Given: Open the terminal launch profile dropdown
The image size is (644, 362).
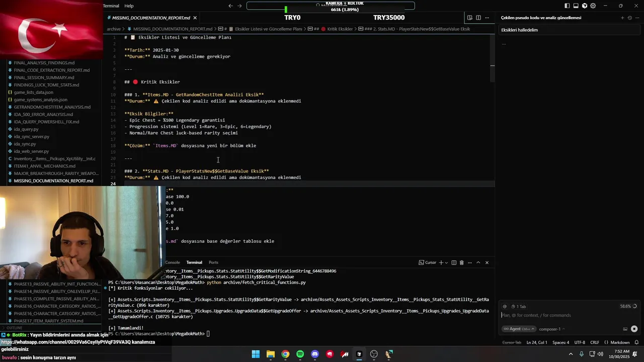Looking at the screenshot, I should [447, 262].
